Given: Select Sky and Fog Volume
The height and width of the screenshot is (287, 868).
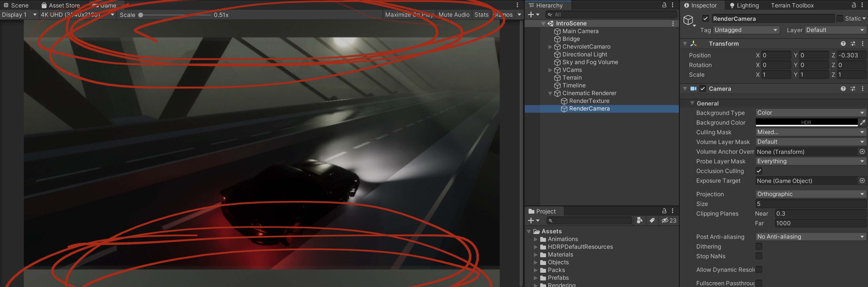Looking at the screenshot, I should tap(590, 62).
